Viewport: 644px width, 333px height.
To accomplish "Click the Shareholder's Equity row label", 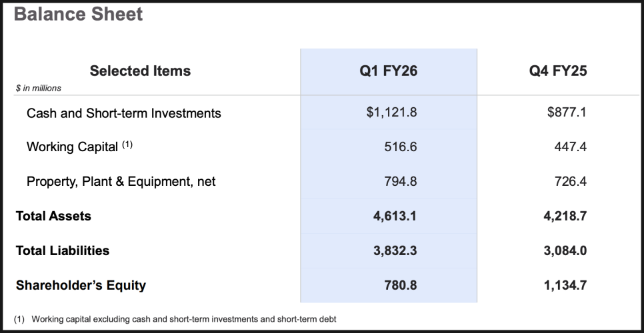I will pos(81,285).
